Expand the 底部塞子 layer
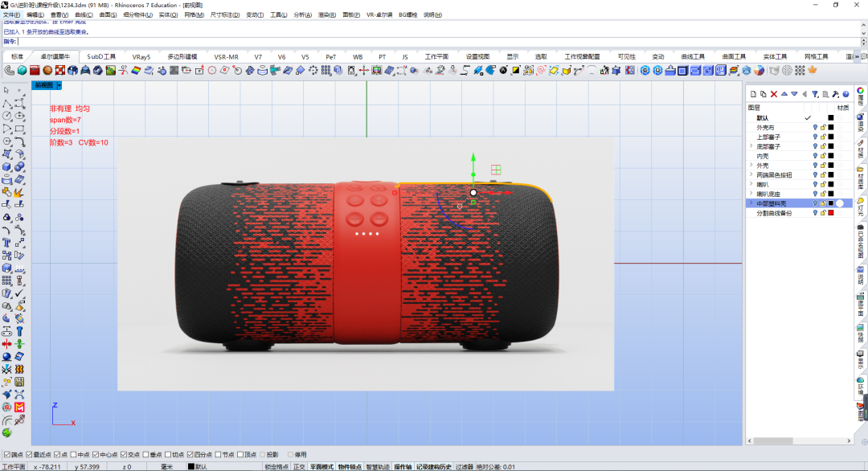Image resolution: width=868 pixels, height=471 pixels. [751, 146]
